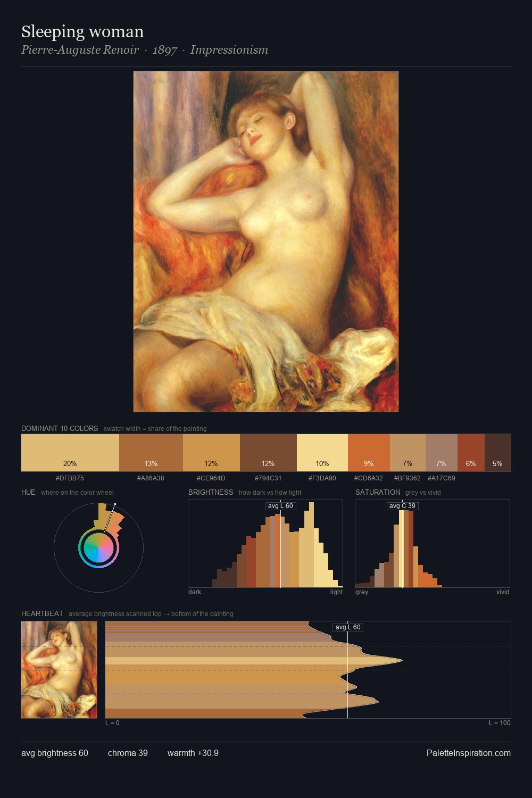Open the PaletteInspiration.com link
The image size is (532, 798).
469,753
